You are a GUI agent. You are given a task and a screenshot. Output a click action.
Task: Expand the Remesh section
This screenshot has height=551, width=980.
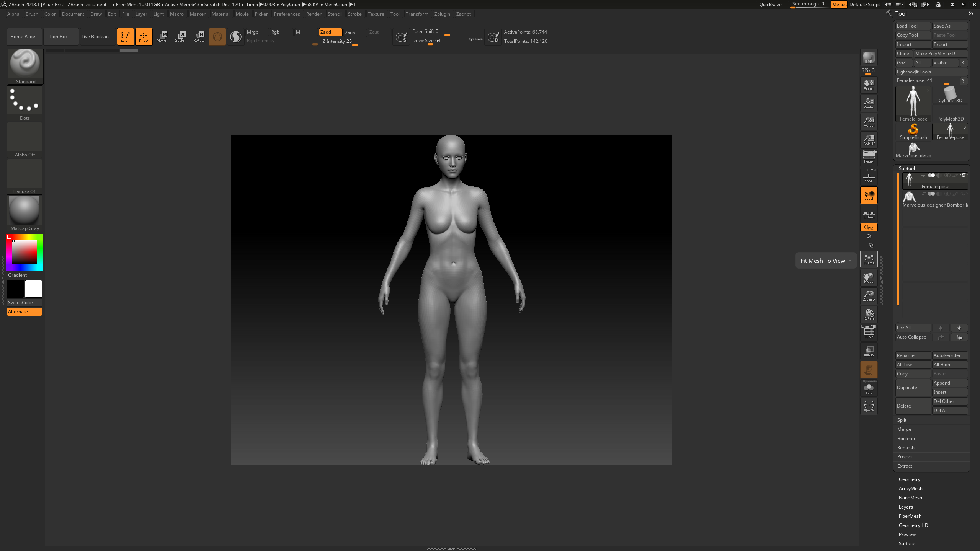click(x=906, y=448)
